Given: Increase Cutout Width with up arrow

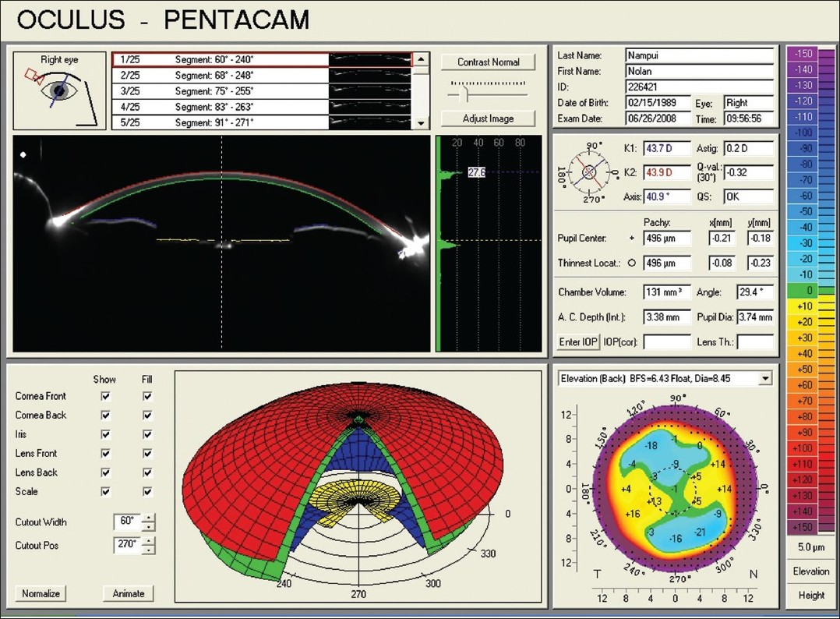Looking at the screenshot, I should 150,518.
